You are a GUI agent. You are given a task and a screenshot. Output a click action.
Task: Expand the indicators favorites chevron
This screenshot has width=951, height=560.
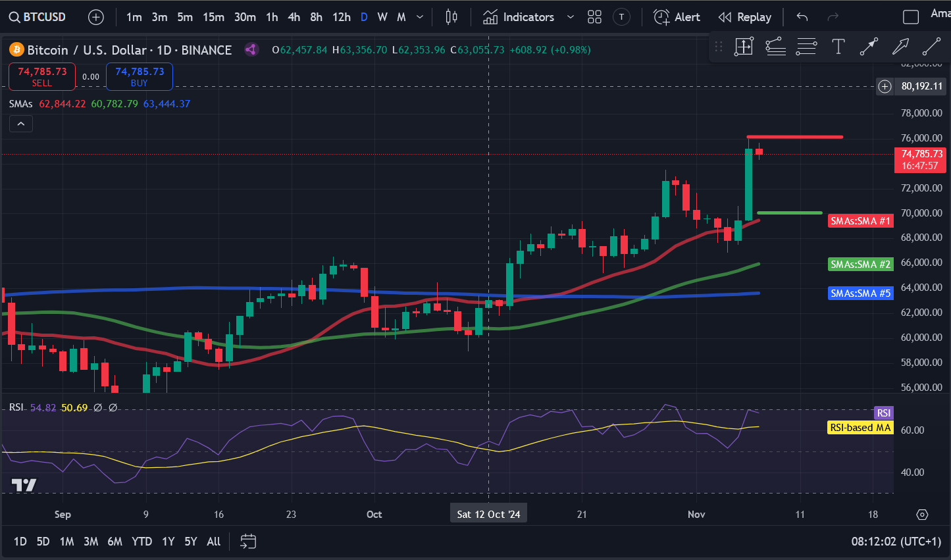(x=571, y=17)
